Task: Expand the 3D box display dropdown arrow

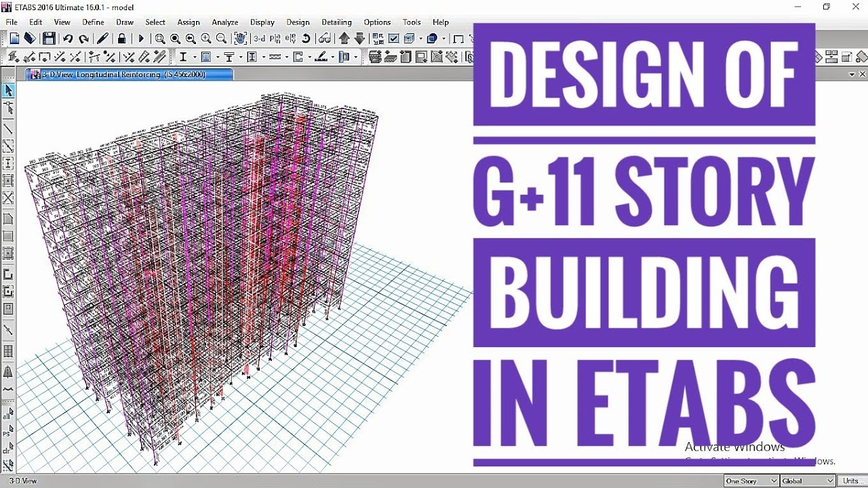Action: pyautogui.click(x=420, y=39)
